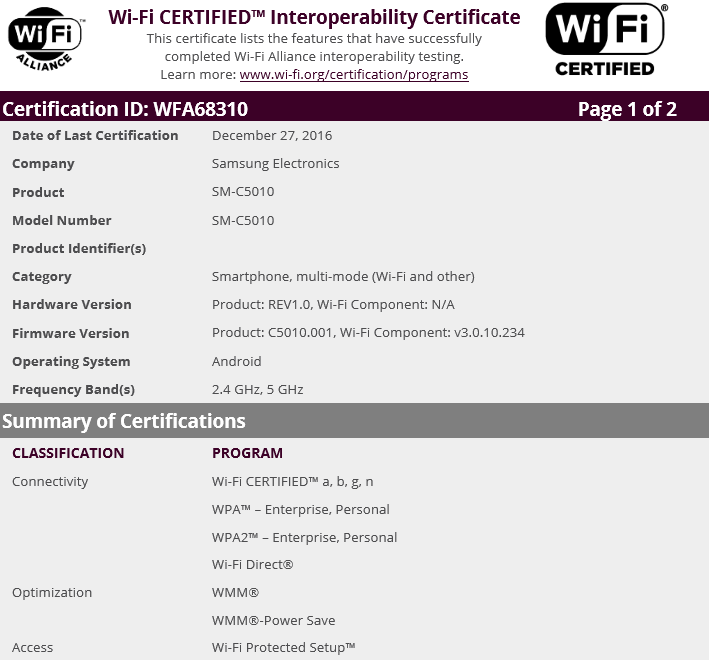Select the Certification ID: WFA68310 heading
The height and width of the screenshot is (660, 709).
[x=125, y=109]
